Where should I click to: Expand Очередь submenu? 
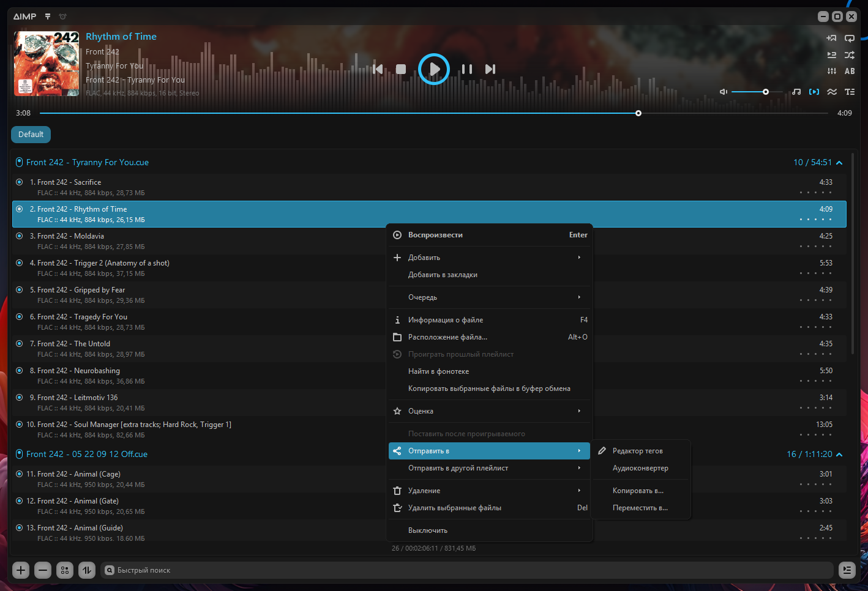pos(490,297)
